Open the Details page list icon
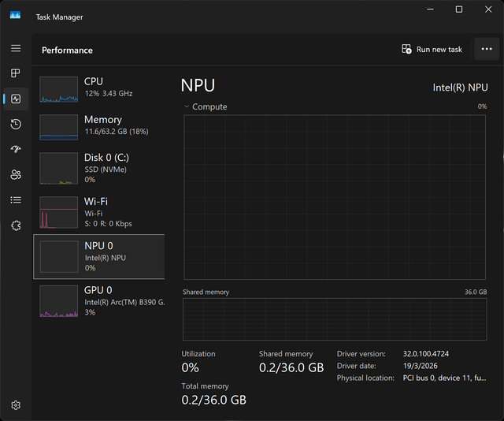Viewport: 504px width, 421px height. [16, 200]
